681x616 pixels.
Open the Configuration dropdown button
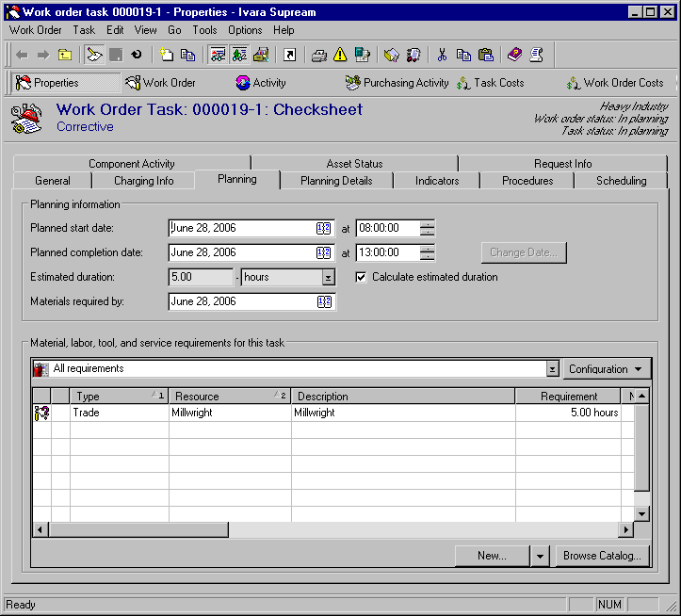click(606, 369)
